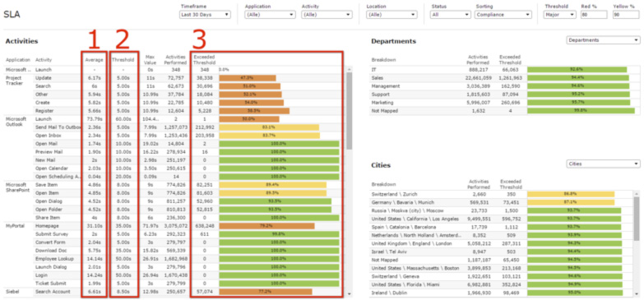The image size is (644, 300).
Task: Open the Application filter dropdown
Action: (x=270, y=14)
